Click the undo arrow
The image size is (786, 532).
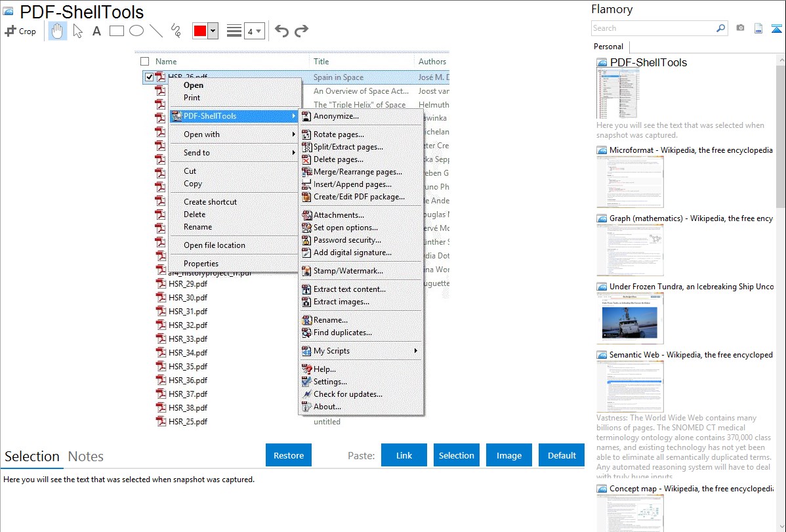pos(281,31)
